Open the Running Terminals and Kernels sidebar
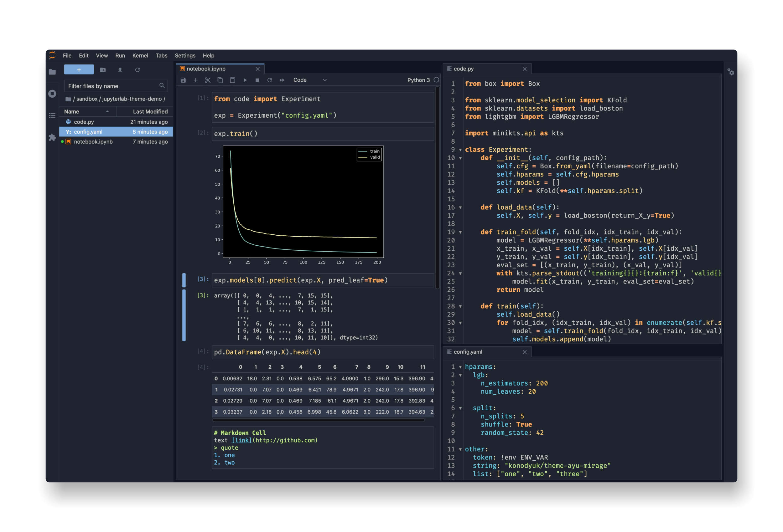 [52, 94]
